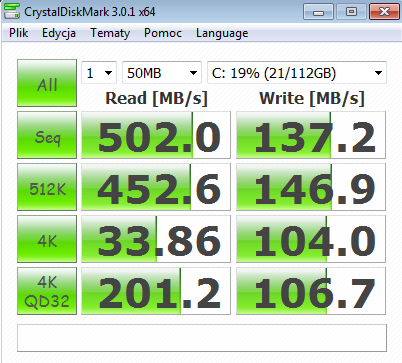Image resolution: width=402 pixels, height=363 pixels.
Task: Click the Seq write result 137.2
Action: pos(311,135)
